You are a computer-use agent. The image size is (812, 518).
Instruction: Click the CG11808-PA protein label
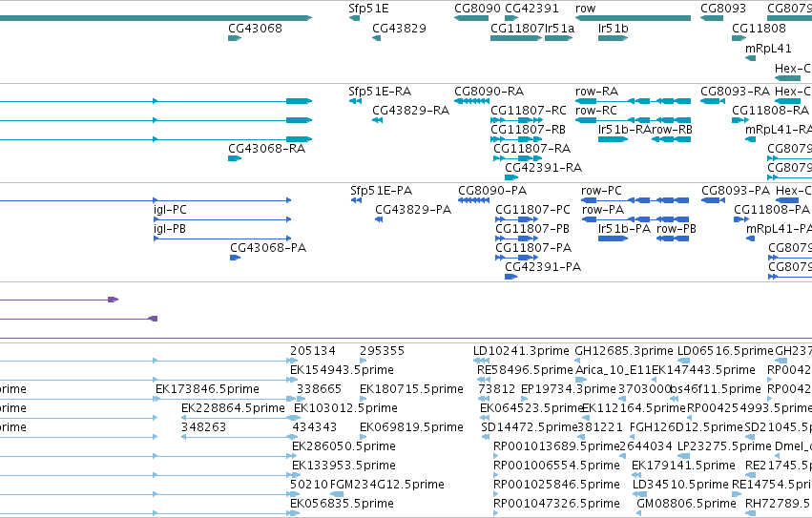point(772,210)
